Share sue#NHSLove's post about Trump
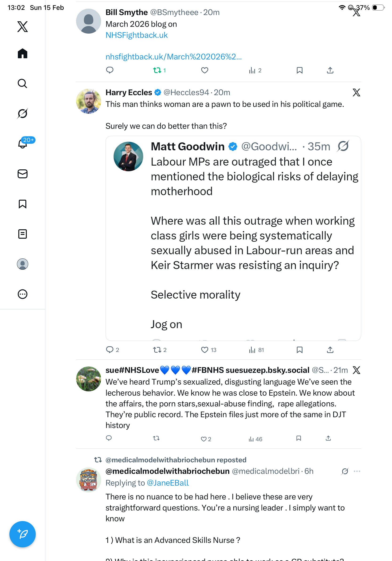Viewport: 392px width, 561px height. [x=328, y=438]
